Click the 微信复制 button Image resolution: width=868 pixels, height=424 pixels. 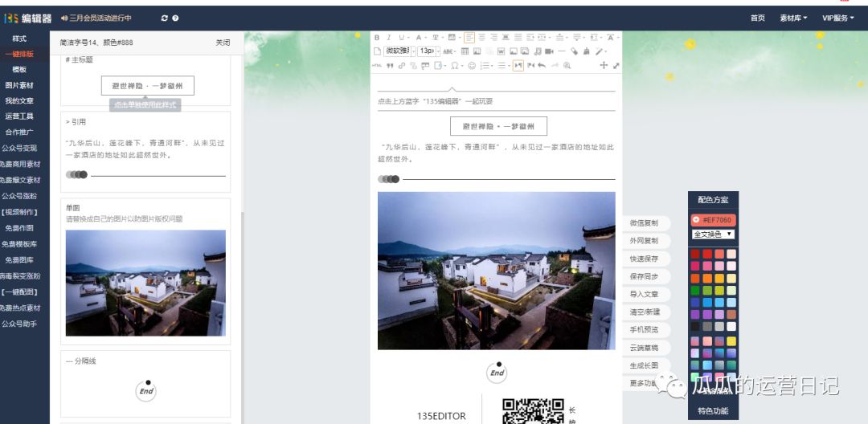644,223
